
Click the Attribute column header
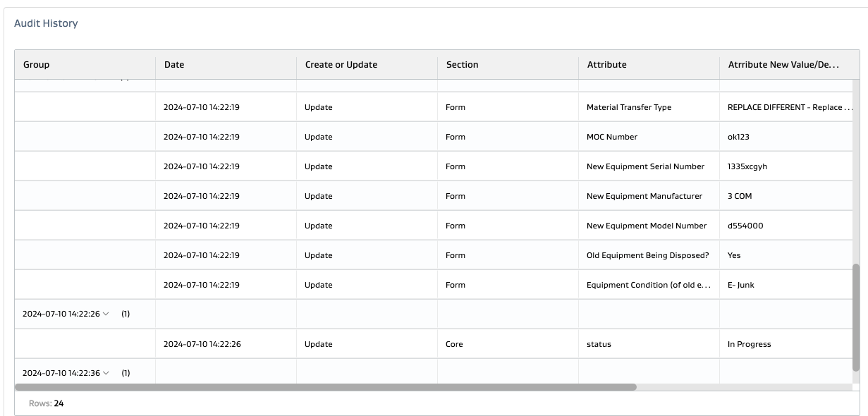point(606,65)
